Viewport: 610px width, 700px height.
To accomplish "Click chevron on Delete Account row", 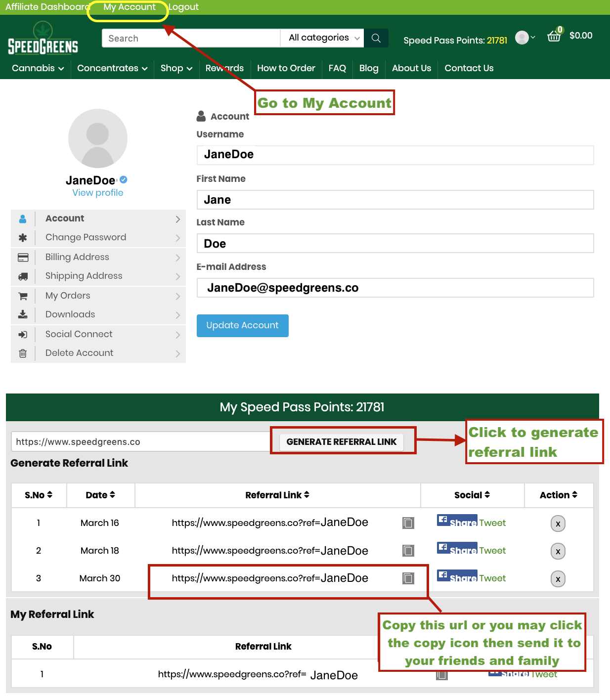I will pos(178,353).
